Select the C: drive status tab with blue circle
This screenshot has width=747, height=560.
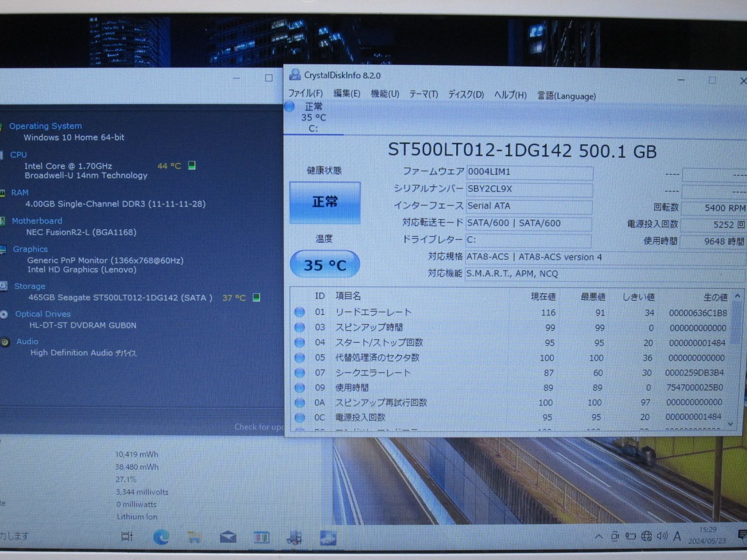click(313, 117)
